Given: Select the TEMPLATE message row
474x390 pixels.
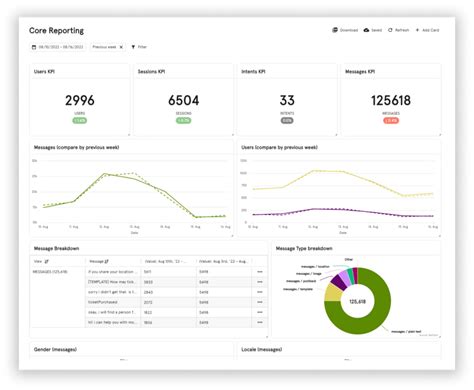Looking at the screenshot, I should click(176, 282).
